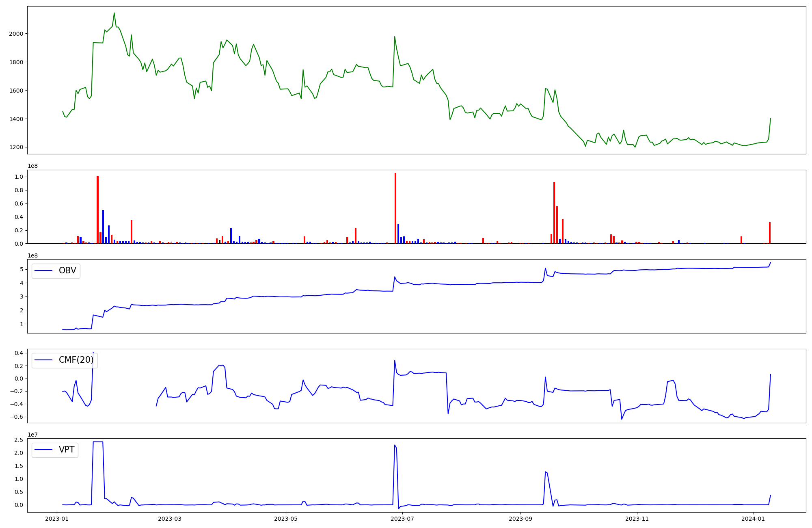Click the 1e8 multiplier above the volume chart

coord(32,166)
